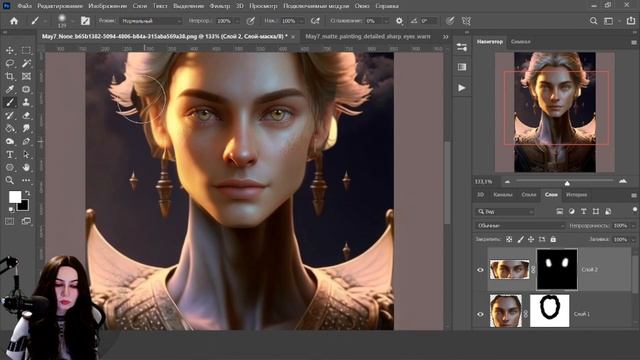Click the navigator zoom slider handle
640x360 pixels.
click(x=567, y=183)
